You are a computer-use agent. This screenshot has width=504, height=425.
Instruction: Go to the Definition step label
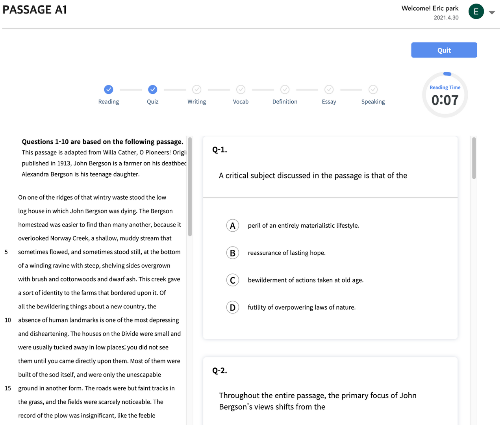tap(285, 102)
